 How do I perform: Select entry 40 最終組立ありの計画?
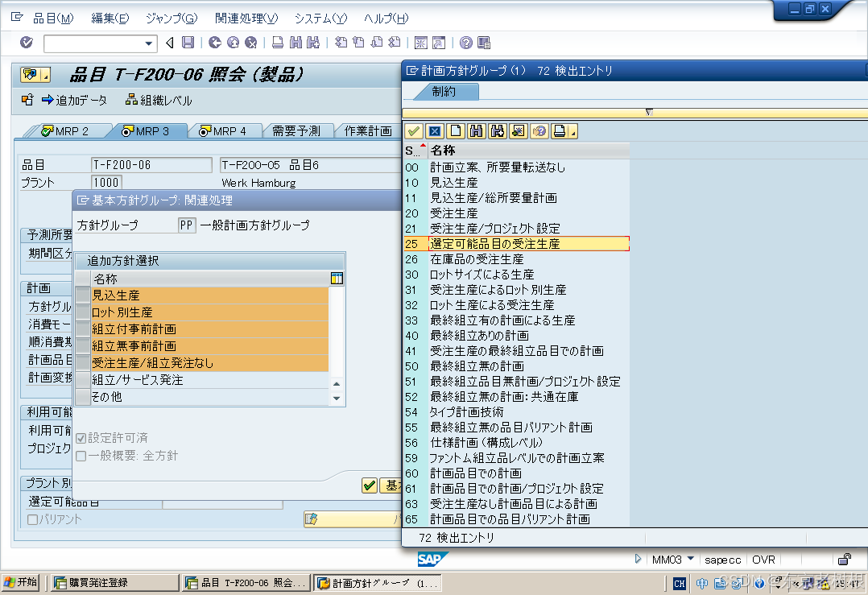click(x=516, y=336)
